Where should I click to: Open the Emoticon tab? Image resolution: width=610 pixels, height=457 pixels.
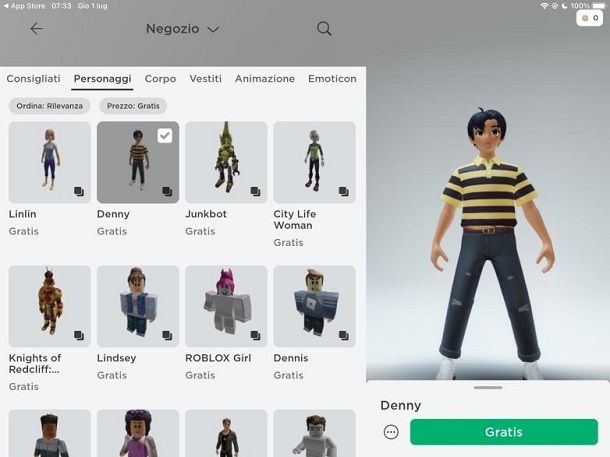tap(332, 79)
